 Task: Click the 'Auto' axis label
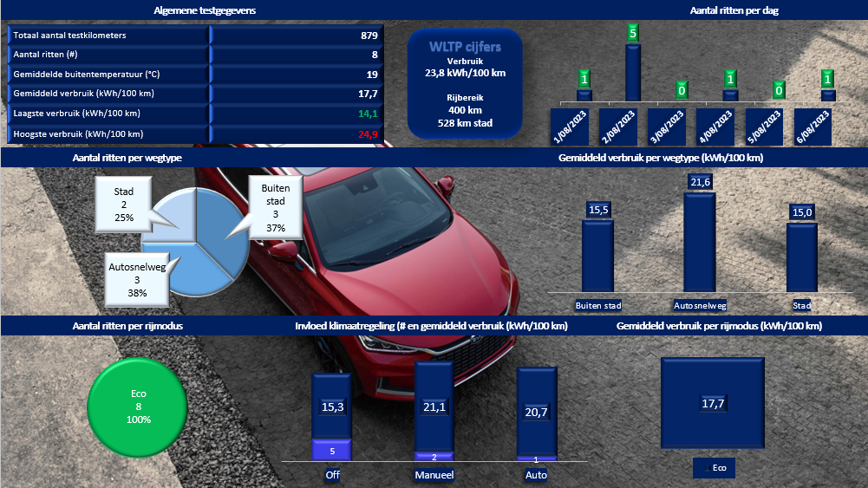pyautogui.click(x=536, y=475)
